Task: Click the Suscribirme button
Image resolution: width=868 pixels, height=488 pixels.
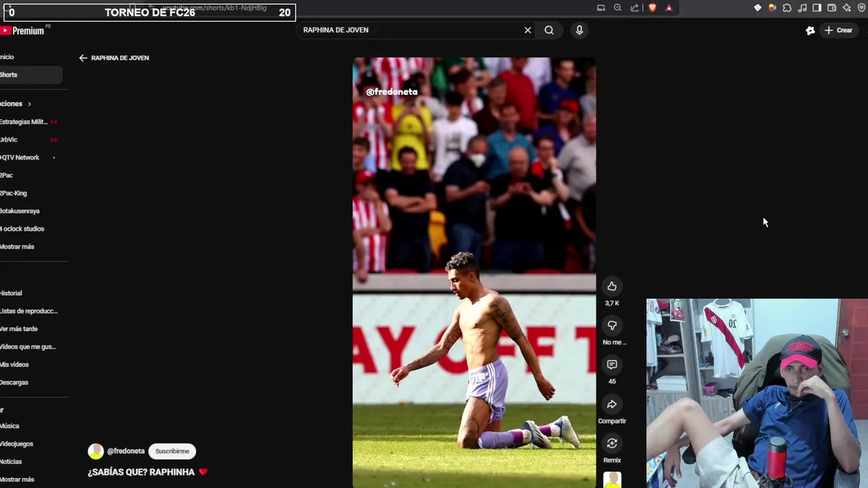Action: click(x=172, y=451)
